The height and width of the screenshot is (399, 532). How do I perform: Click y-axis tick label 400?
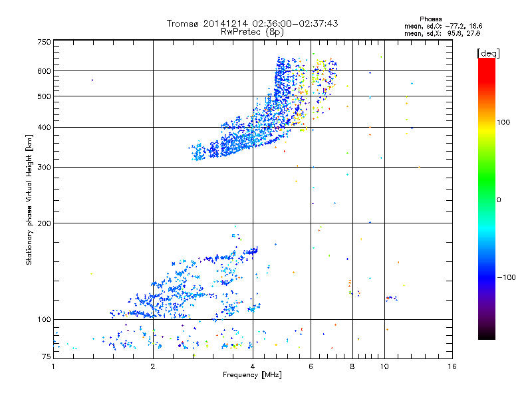point(44,128)
